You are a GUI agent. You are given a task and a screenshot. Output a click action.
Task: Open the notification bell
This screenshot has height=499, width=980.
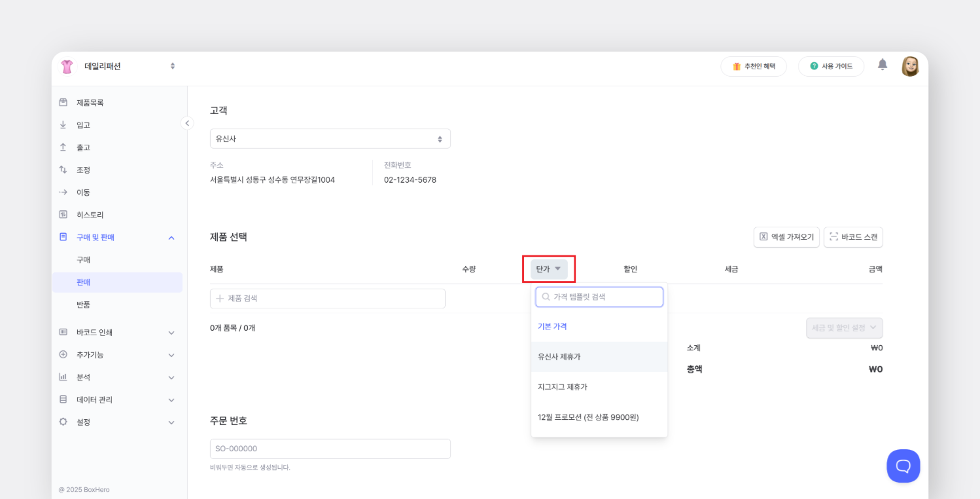(x=882, y=65)
